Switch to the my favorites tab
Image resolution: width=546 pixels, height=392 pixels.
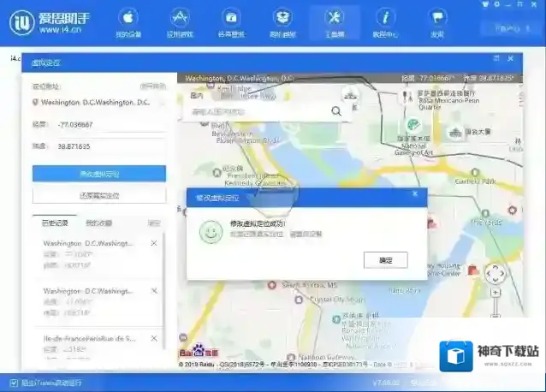(98, 223)
